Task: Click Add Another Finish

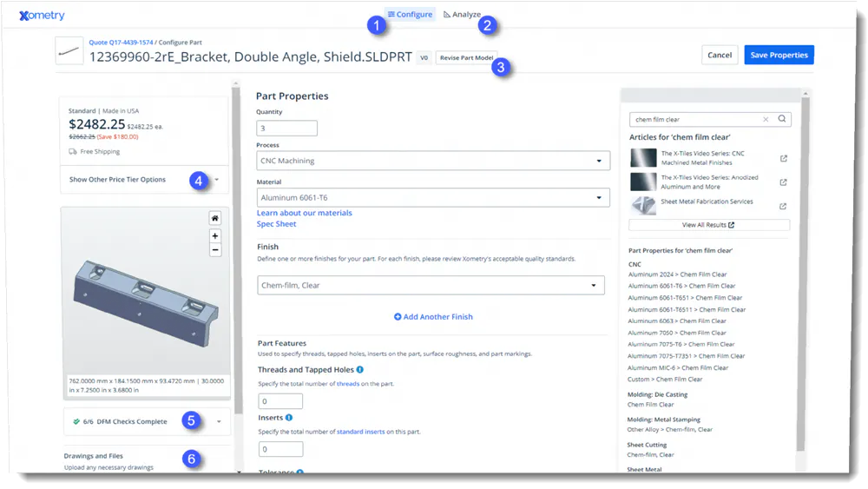Action: (x=433, y=317)
